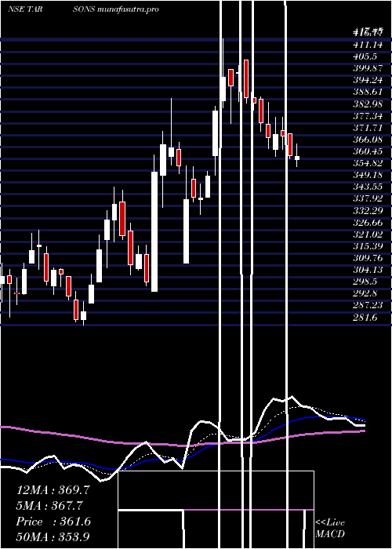392x549 pixels.
Task: Click the last white candle near 360.45
Action: (x=297, y=158)
